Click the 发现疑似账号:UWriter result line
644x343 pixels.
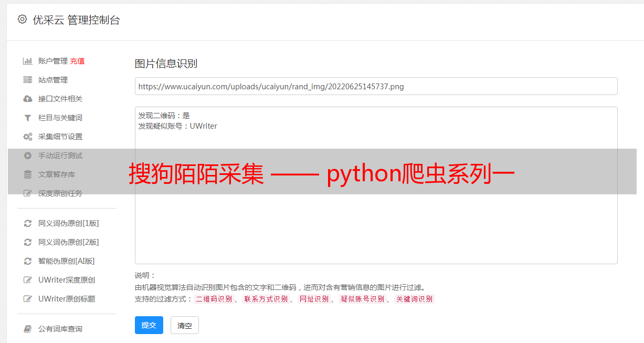(x=178, y=126)
